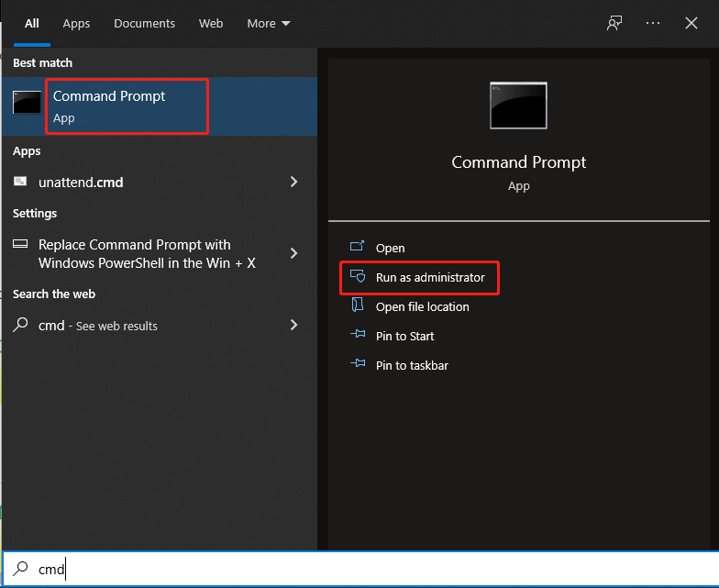Open the unattend.cmd app result
The height and width of the screenshot is (588, 719).
click(x=160, y=182)
